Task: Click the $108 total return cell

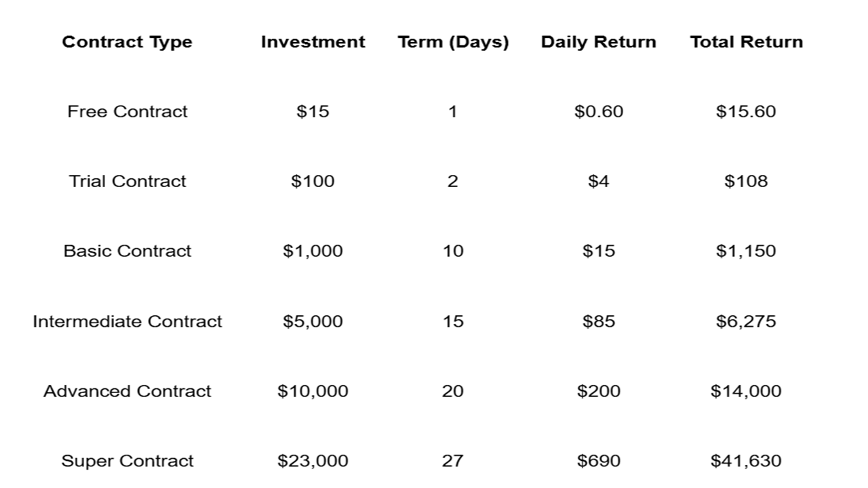Action: [x=746, y=182]
